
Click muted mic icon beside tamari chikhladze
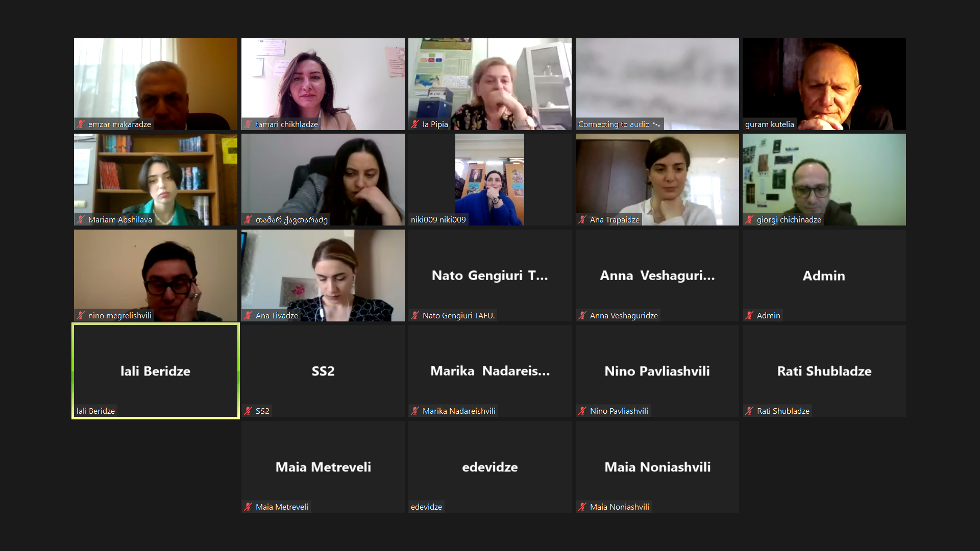pos(248,124)
